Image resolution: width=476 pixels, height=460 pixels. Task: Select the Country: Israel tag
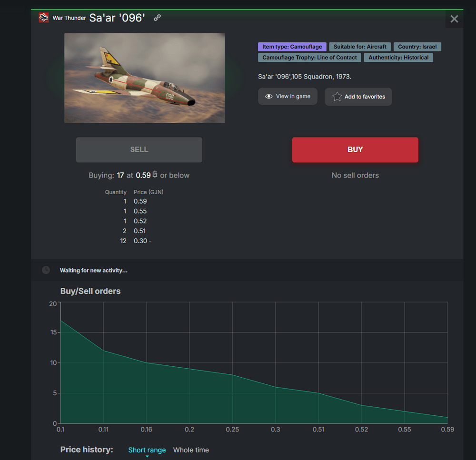417,47
